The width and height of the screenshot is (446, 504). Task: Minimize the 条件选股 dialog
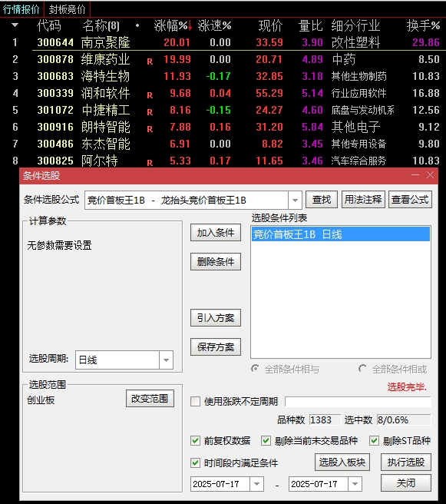pyautogui.click(x=415, y=175)
